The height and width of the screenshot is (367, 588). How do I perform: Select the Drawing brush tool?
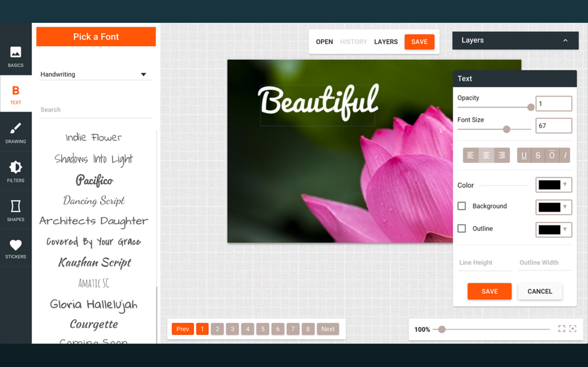point(16,133)
